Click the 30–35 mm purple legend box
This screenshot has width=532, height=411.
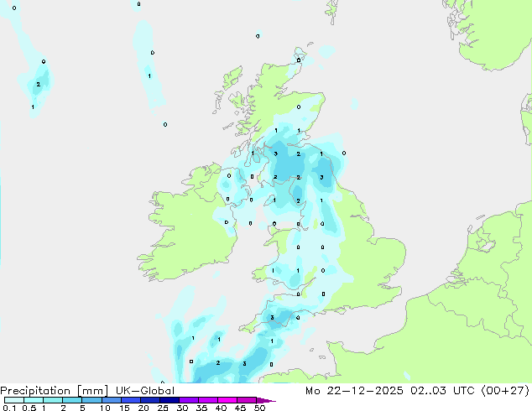(x=188, y=400)
